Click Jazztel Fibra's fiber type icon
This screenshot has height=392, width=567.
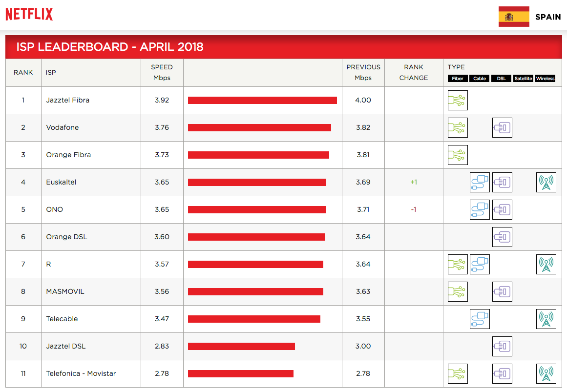point(458,100)
